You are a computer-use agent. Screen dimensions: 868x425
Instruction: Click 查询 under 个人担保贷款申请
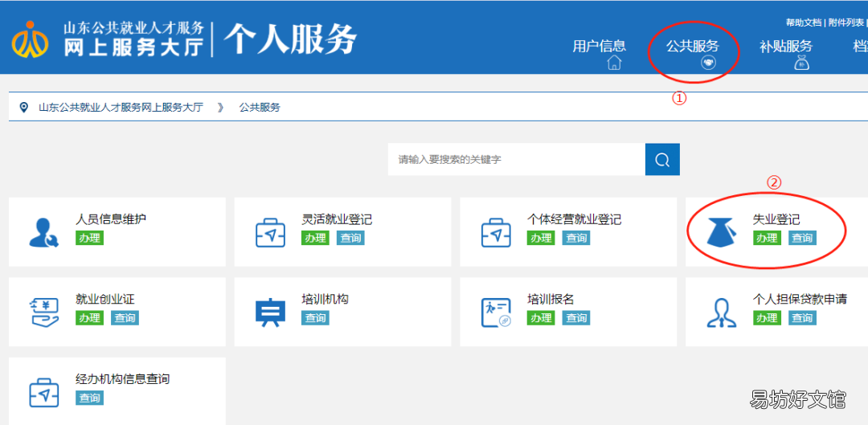pos(802,317)
